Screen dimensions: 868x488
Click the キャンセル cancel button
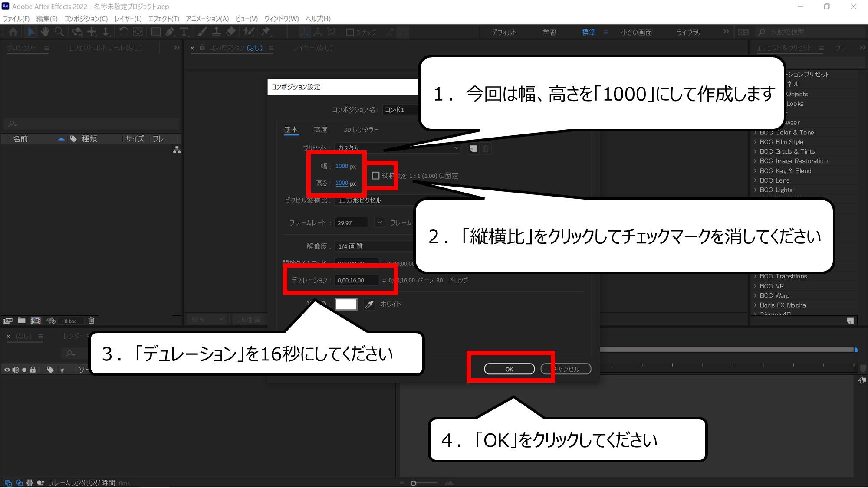566,369
